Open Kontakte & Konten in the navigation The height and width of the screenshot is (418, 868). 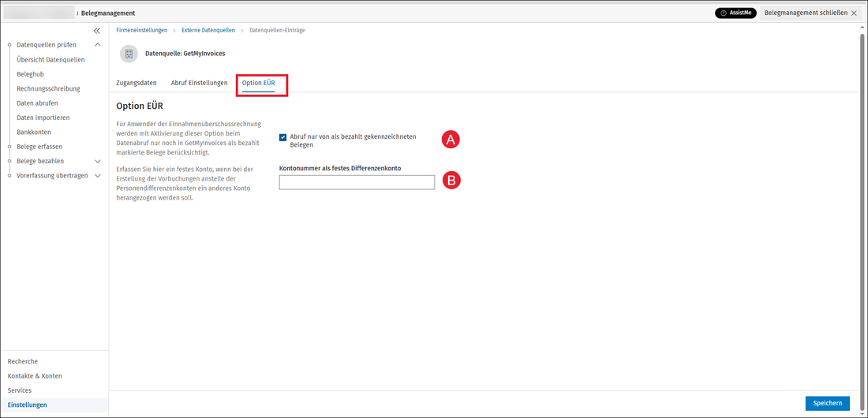point(35,376)
